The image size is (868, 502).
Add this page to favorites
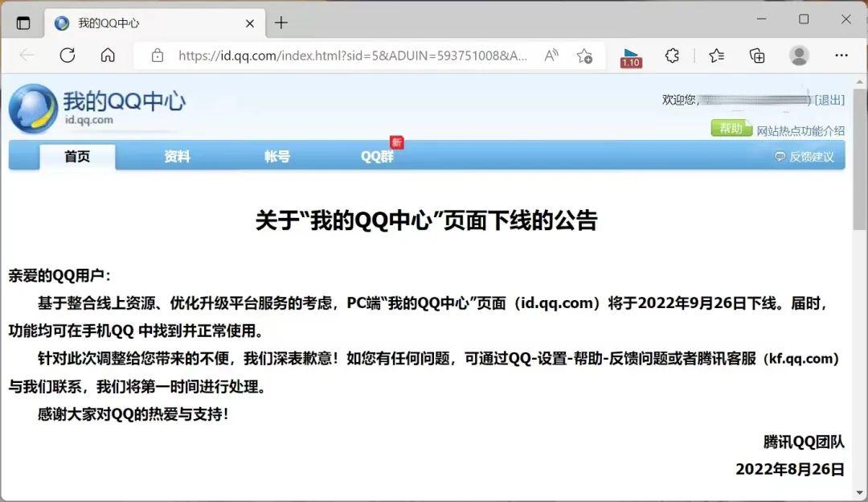tap(585, 56)
